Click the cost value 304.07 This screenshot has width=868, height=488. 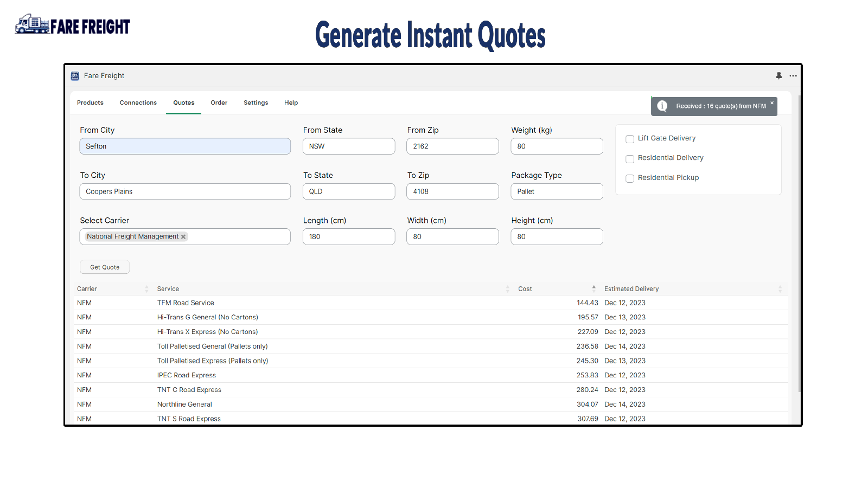(588, 404)
